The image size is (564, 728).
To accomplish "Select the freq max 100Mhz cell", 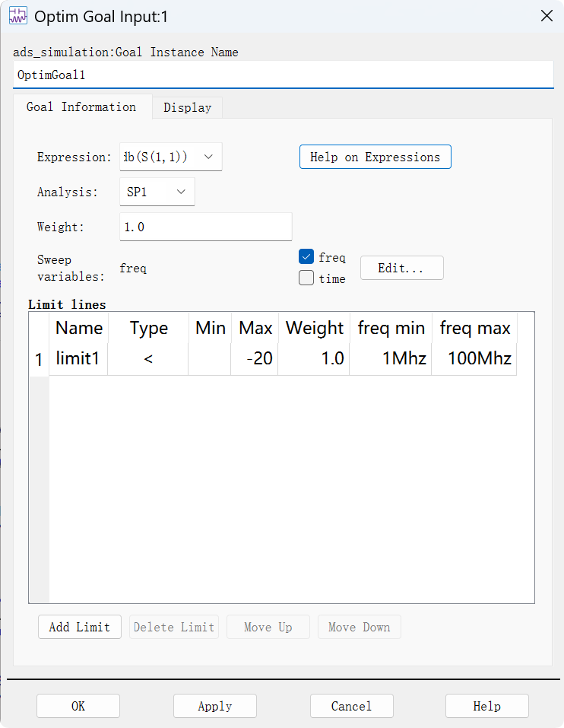I will click(x=474, y=359).
